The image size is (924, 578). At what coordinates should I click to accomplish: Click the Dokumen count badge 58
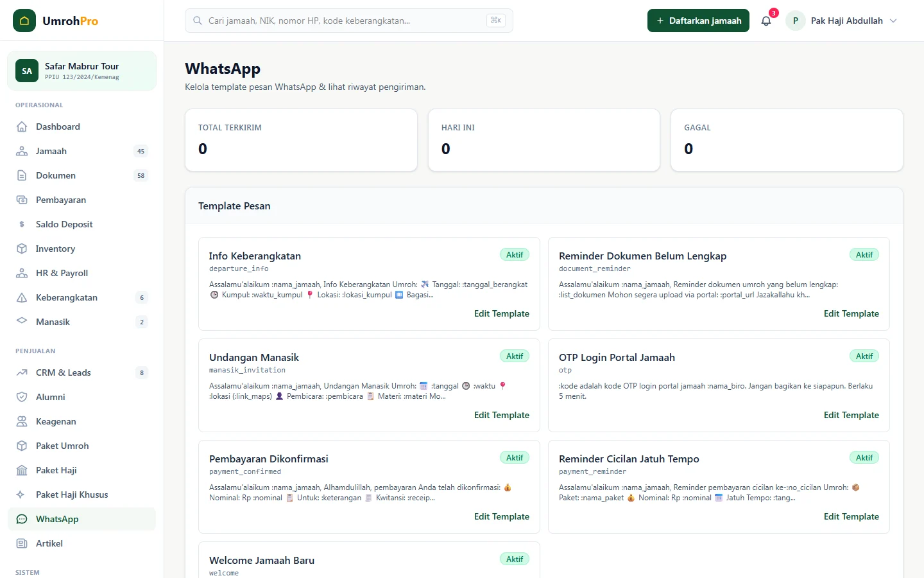click(x=141, y=175)
